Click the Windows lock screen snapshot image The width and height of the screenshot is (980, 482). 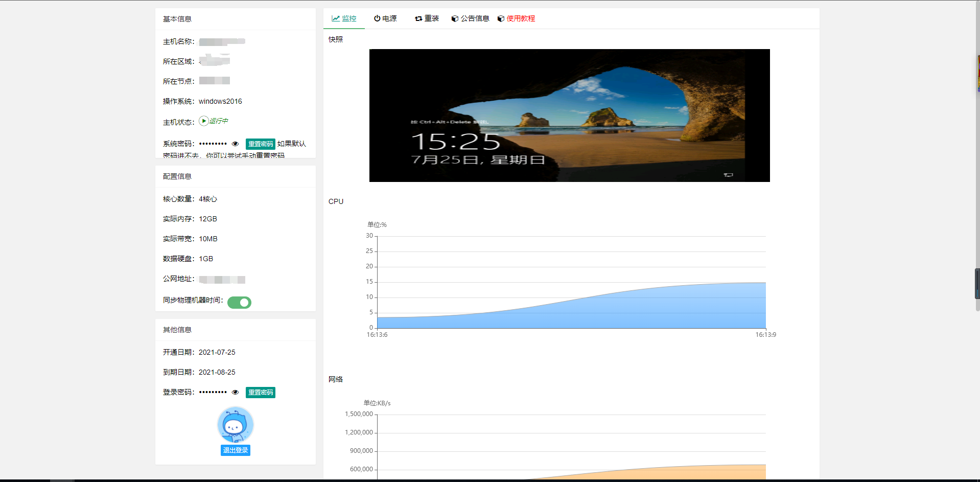coord(569,116)
